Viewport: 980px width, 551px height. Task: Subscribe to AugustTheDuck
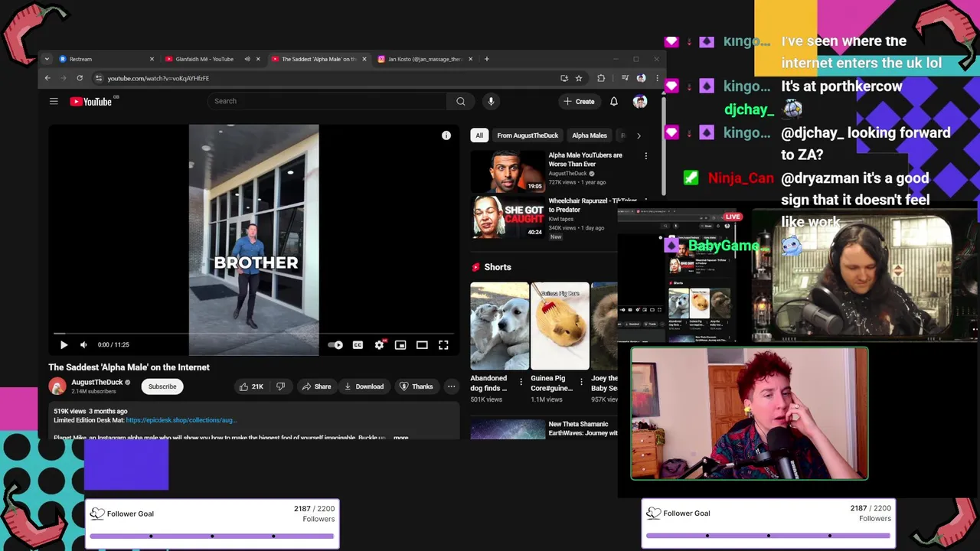click(162, 386)
